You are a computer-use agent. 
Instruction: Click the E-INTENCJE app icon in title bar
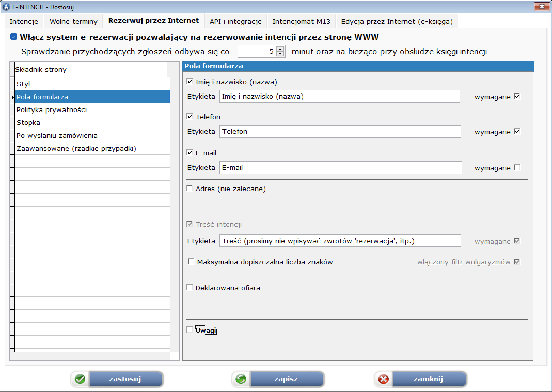tap(6, 7)
